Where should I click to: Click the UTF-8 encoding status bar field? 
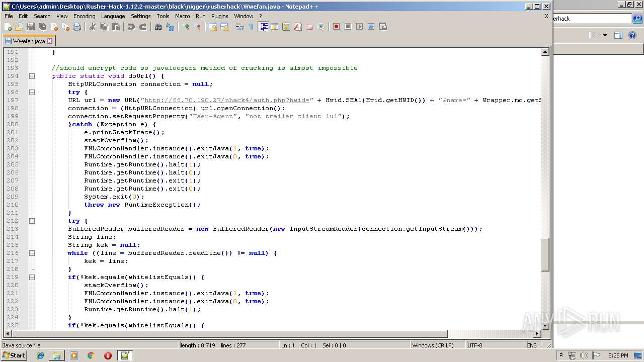tap(496, 345)
